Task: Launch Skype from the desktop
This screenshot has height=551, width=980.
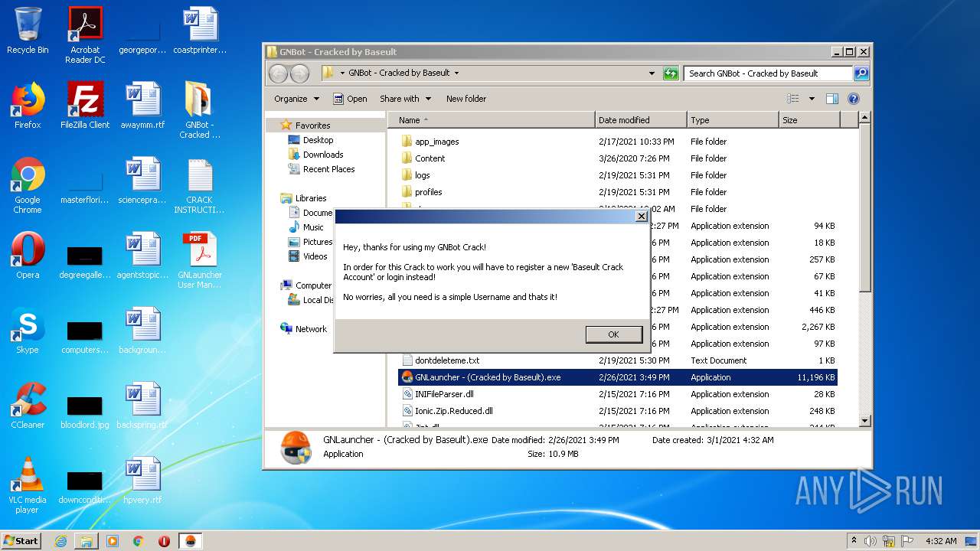Action: [x=28, y=331]
